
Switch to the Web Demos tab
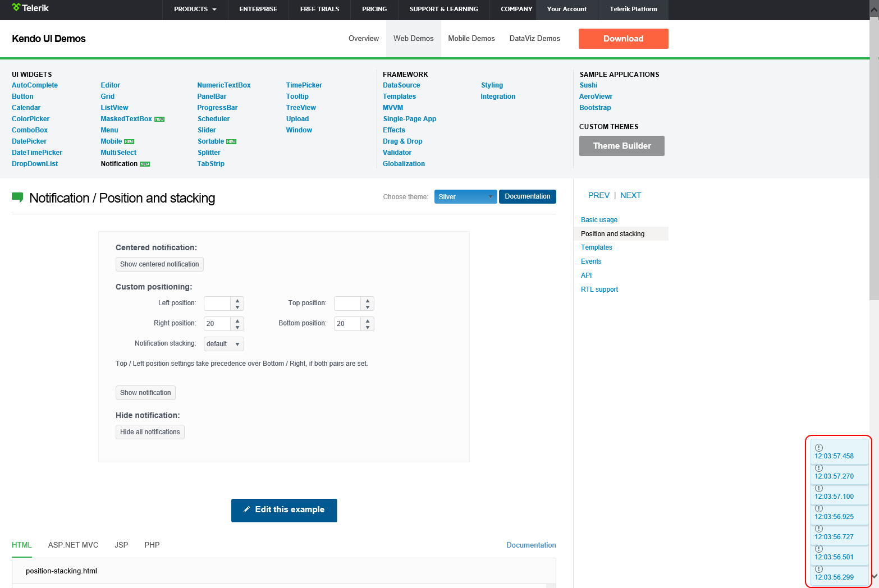414,39
